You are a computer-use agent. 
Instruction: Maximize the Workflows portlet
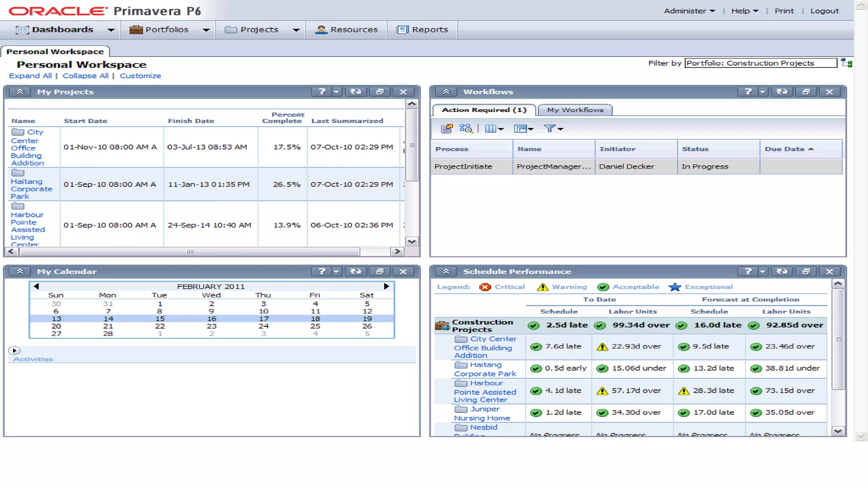click(x=806, y=91)
